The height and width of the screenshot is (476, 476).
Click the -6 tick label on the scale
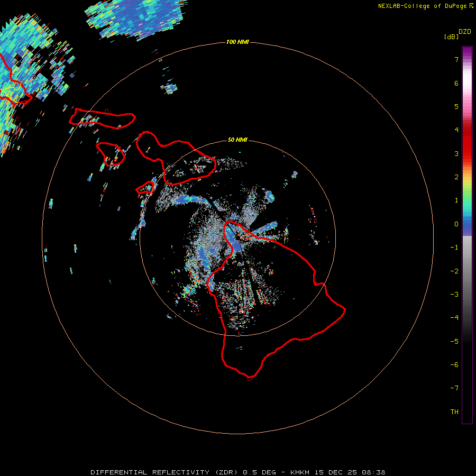tap(454, 364)
